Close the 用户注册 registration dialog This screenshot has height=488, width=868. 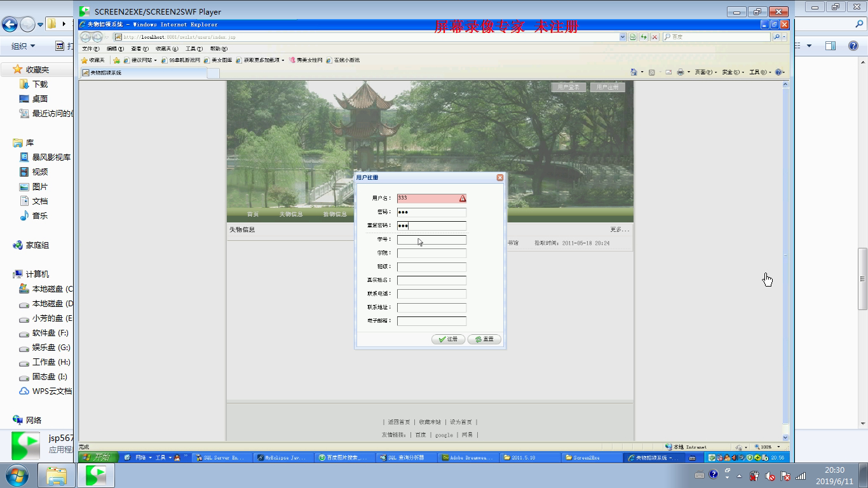click(500, 177)
